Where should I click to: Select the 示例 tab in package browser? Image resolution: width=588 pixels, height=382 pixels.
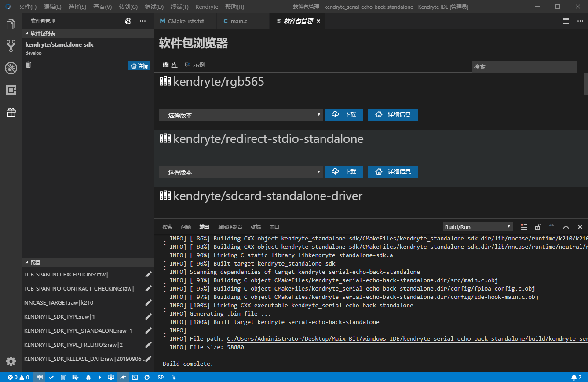pos(195,65)
